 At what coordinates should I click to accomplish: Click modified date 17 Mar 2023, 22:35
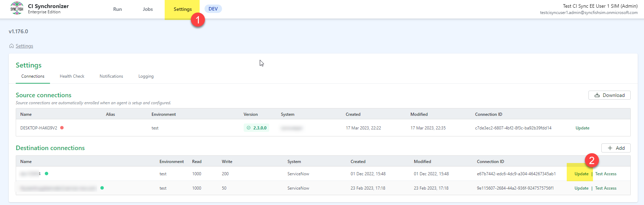(428, 128)
